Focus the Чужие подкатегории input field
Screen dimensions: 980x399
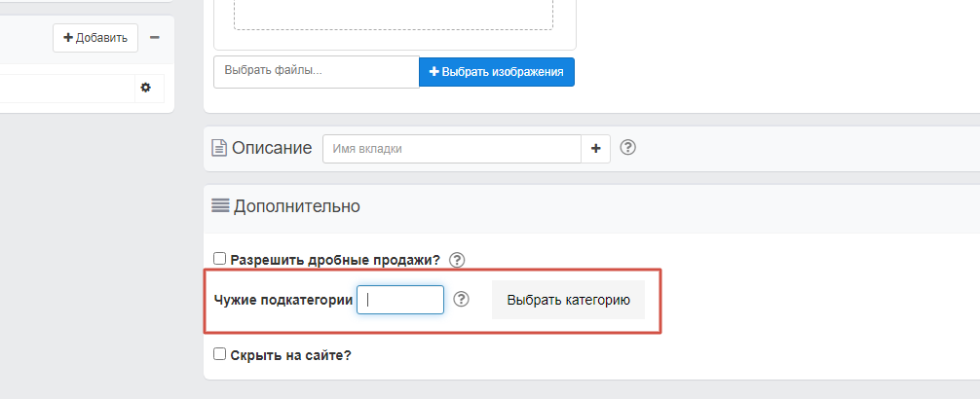[x=400, y=300]
